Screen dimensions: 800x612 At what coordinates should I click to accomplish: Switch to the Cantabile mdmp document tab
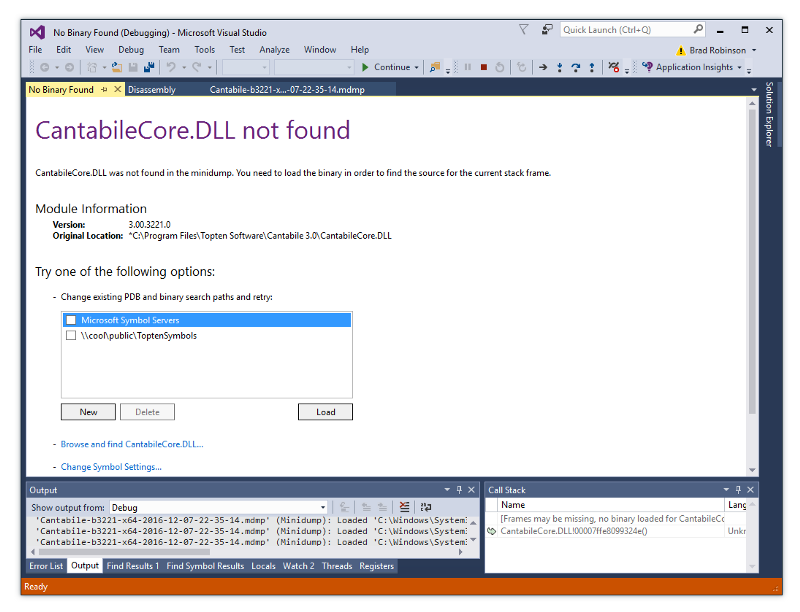pos(287,90)
